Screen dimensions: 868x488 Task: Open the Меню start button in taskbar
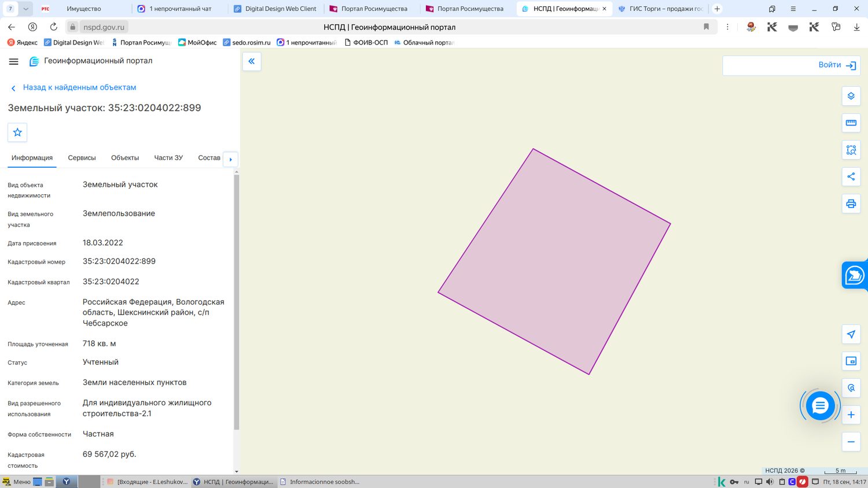[x=16, y=482]
